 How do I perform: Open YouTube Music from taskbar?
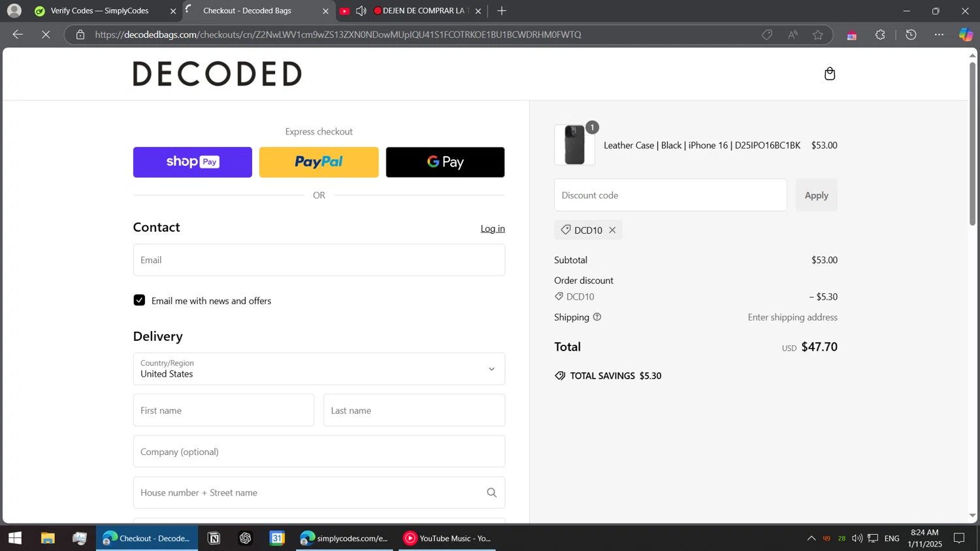click(x=448, y=539)
